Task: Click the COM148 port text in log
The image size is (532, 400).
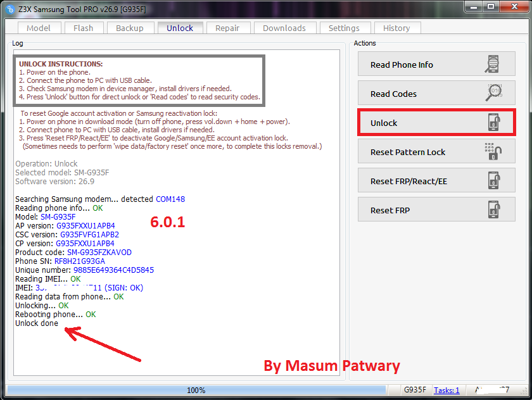Action: 170,199
